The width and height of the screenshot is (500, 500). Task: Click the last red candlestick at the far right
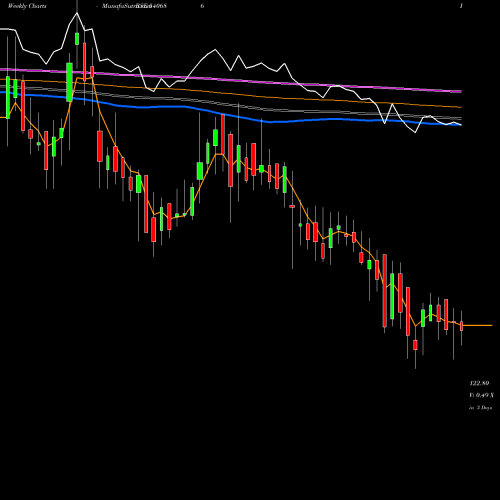(x=462, y=326)
